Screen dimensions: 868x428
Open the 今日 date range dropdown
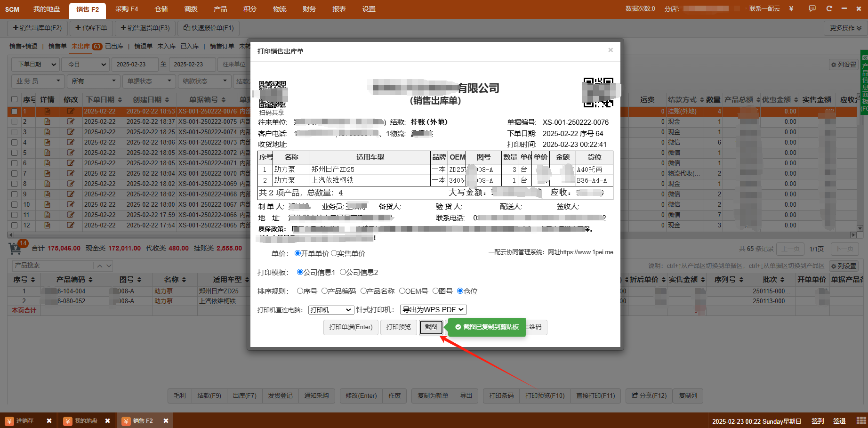pyautogui.click(x=86, y=65)
